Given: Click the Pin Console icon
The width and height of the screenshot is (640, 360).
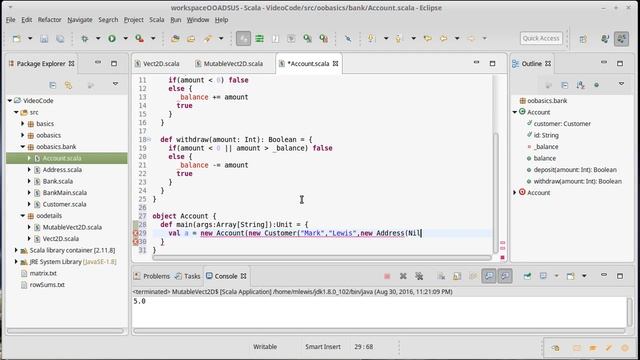Looking at the screenshot, I should pyautogui.click(x=527, y=276).
